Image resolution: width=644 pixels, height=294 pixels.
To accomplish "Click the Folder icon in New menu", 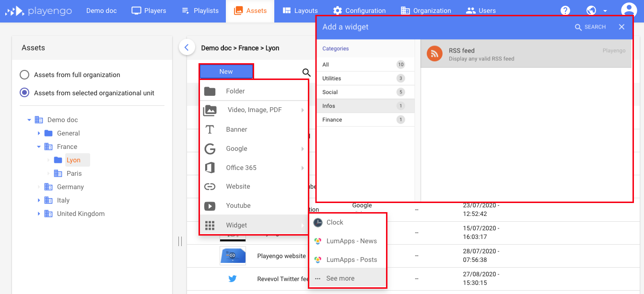I will point(210,91).
